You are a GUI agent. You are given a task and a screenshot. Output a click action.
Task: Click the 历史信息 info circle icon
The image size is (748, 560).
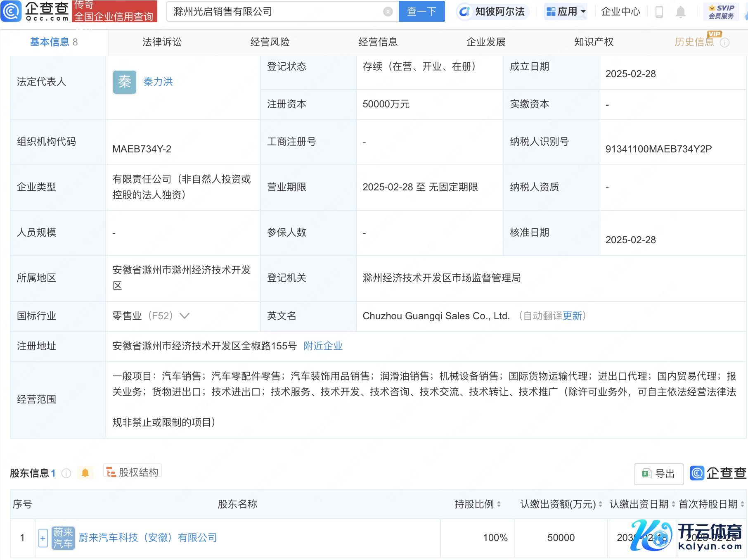click(x=725, y=43)
